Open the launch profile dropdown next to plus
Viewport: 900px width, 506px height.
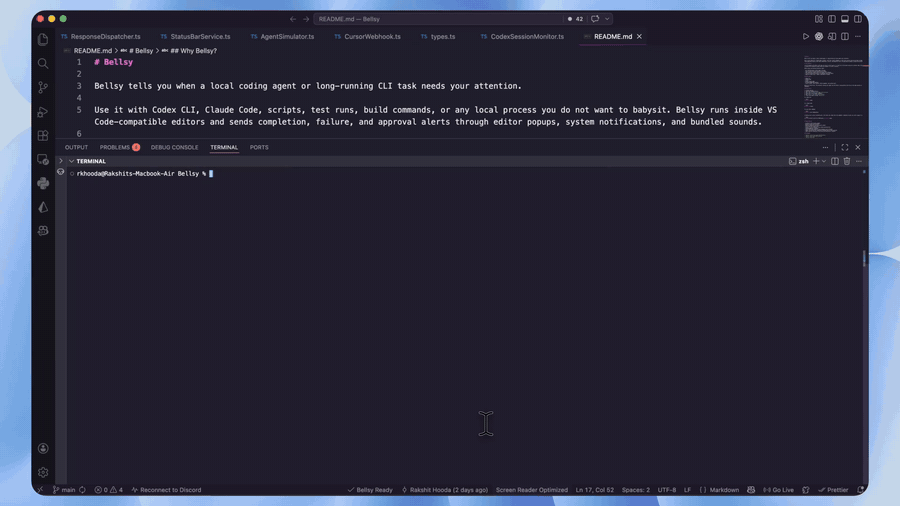click(x=824, y=161)
